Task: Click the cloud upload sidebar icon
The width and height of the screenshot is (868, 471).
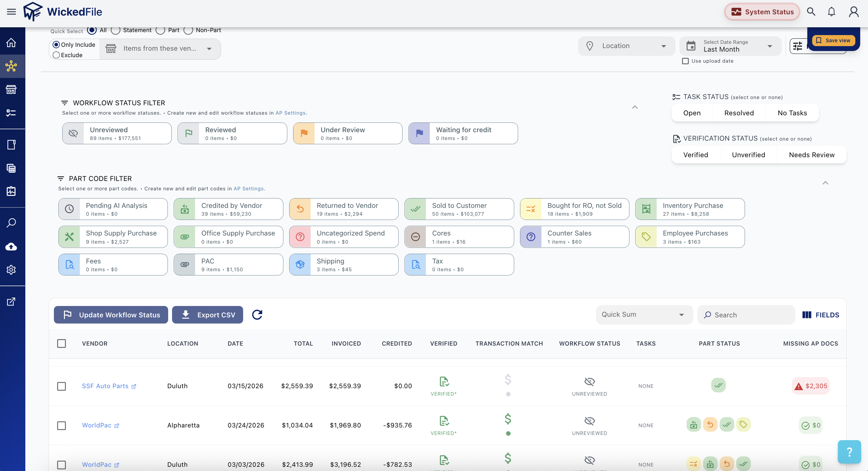Action: (11, 247)
